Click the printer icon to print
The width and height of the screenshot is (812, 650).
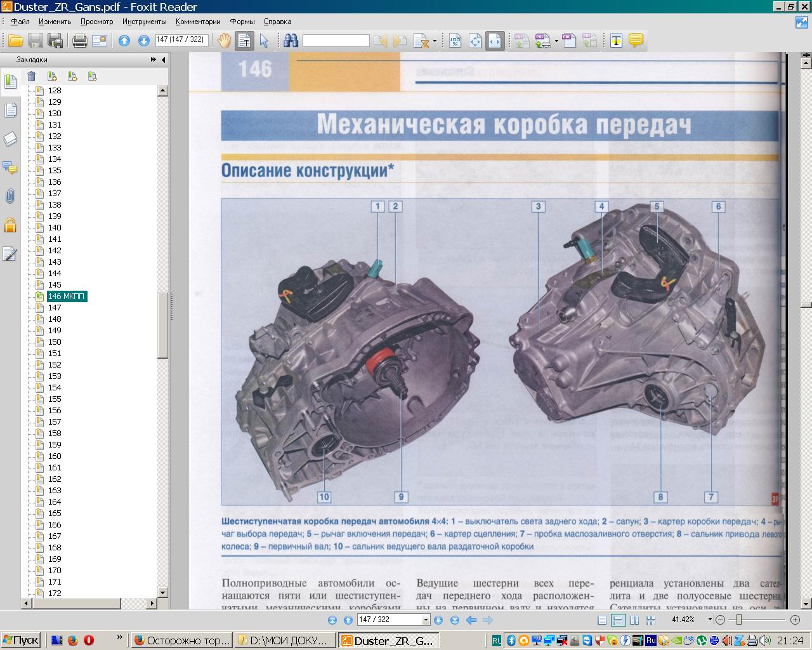point(79,41)
